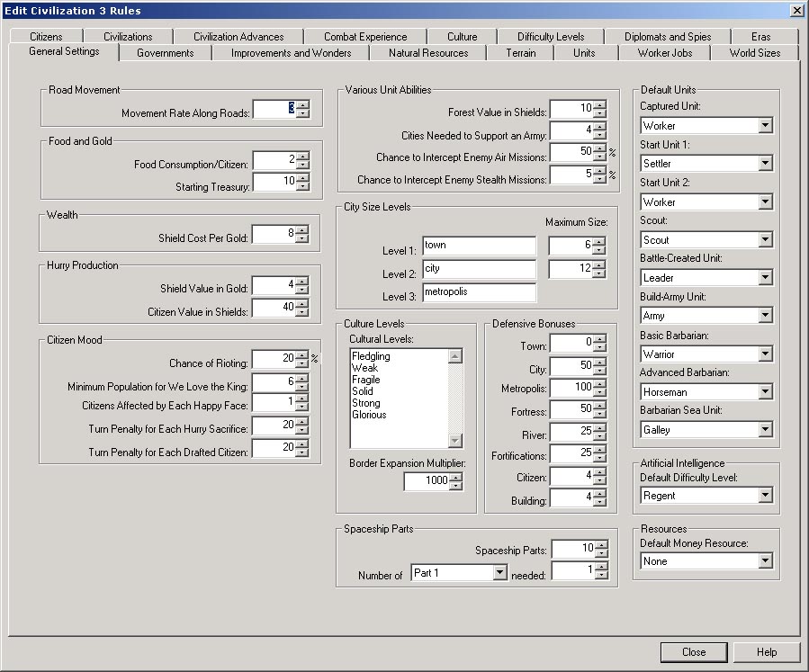Click the Starting Treasury value field
The height and width of the screenshot is (672, 809).
[274, 182]
